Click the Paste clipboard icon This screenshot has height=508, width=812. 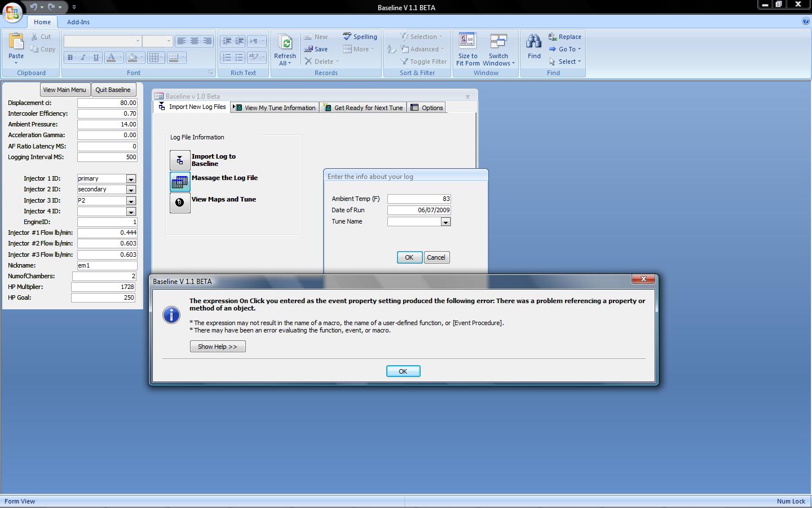click(x=16, y=42)
